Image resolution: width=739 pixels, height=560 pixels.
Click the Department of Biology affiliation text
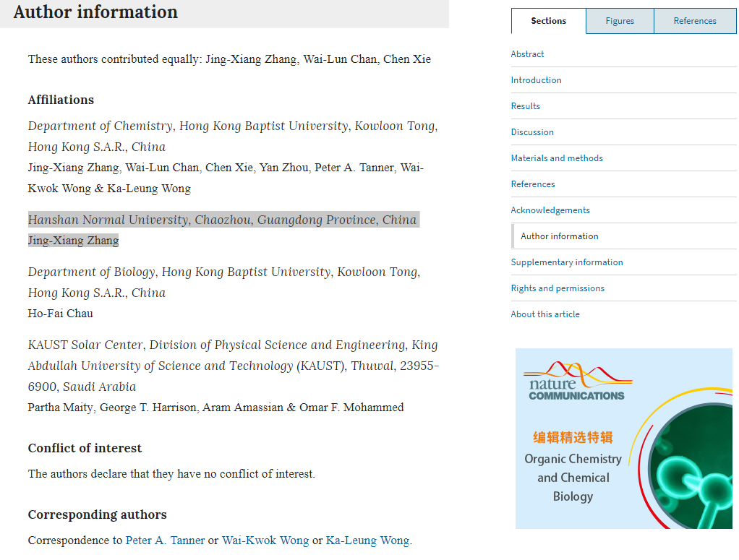[x=224, y=282]
